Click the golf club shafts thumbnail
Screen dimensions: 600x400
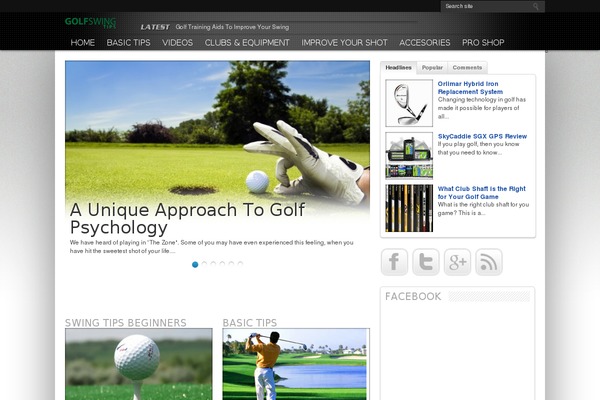tap(409, 208)
